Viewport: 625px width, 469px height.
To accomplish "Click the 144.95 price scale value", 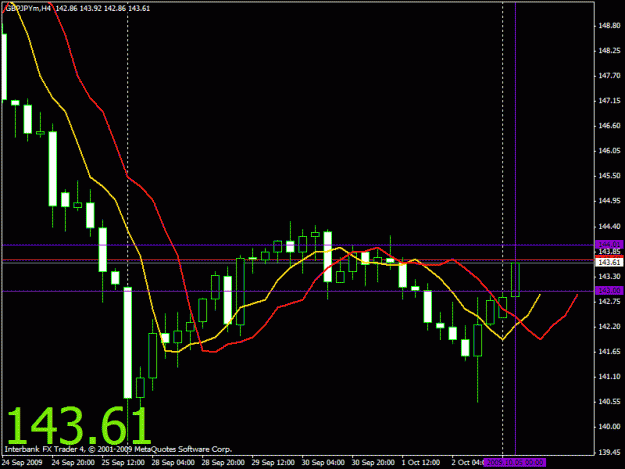I will (x=609, y=201).
